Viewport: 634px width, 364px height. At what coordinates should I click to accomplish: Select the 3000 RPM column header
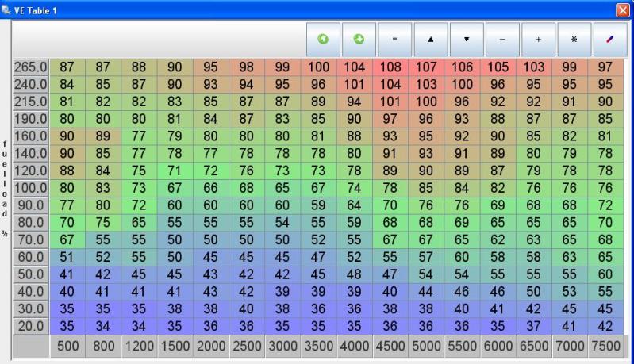click(282, 347)
